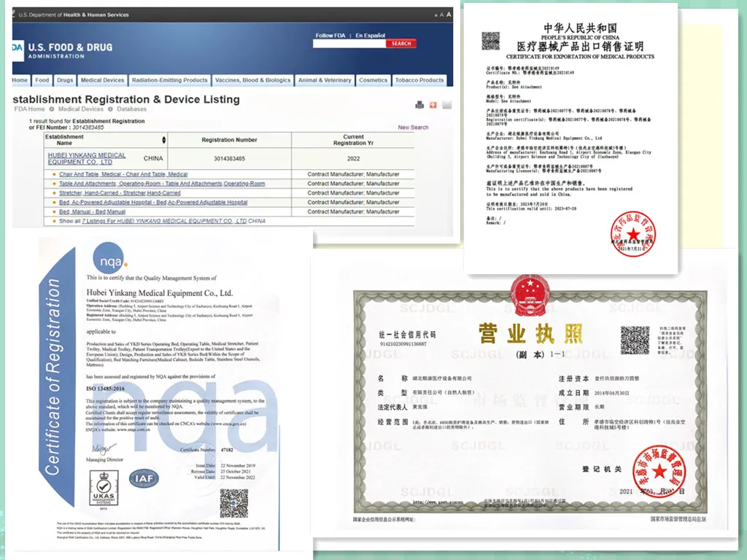Open the Chair And Table, Medical listing

tap(123, 174)
